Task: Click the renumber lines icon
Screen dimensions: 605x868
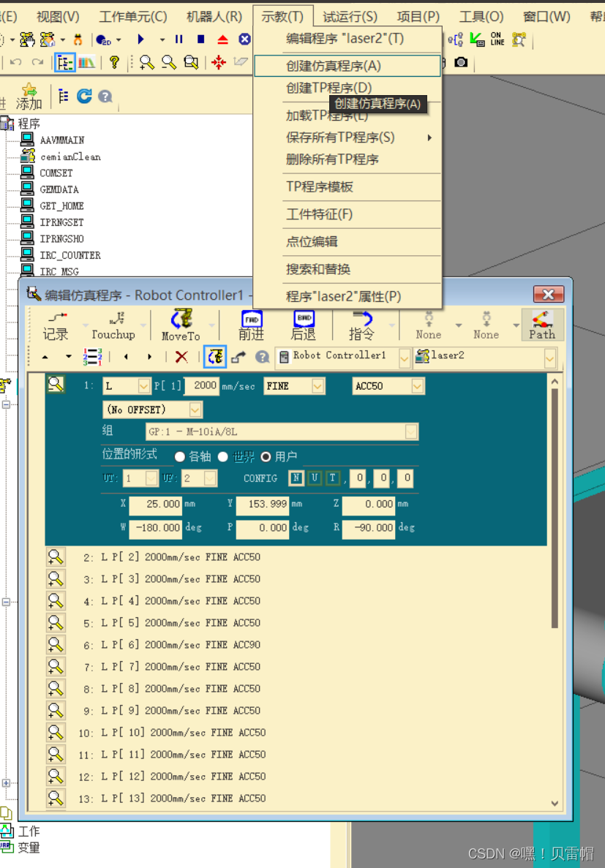Action: pos(92,357)
